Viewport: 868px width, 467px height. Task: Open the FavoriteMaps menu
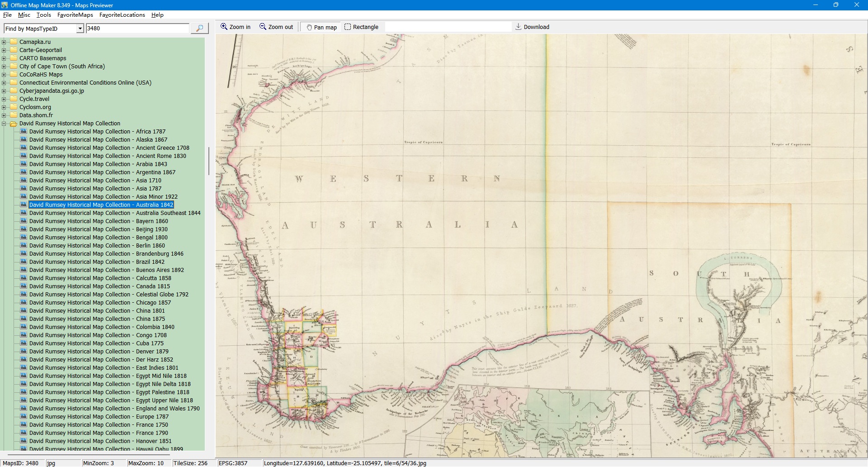(x=75, y=15)
